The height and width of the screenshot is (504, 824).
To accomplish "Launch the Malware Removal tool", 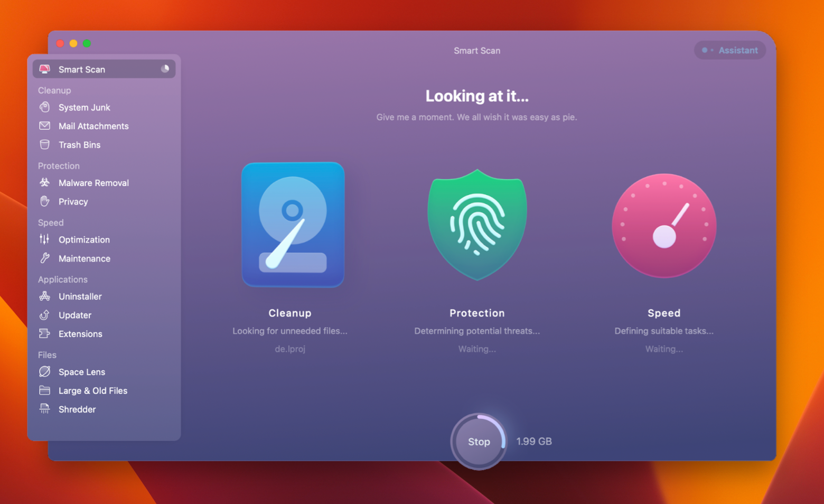I will (x=93, y=183).
